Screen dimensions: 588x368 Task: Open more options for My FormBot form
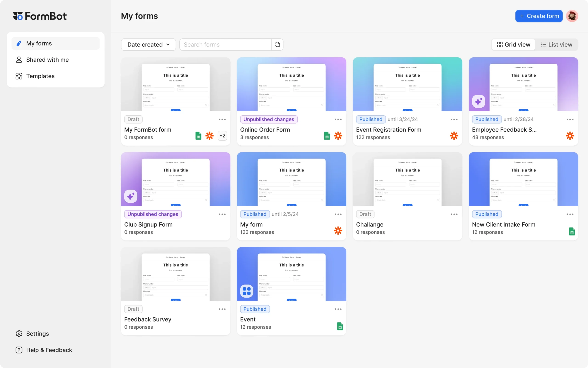pyautogui.click(x=222, y=119)
